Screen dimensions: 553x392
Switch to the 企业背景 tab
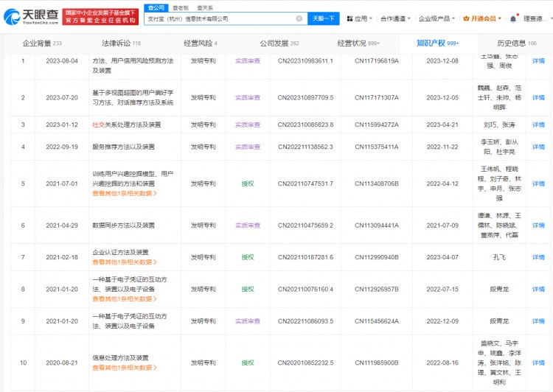42,43
